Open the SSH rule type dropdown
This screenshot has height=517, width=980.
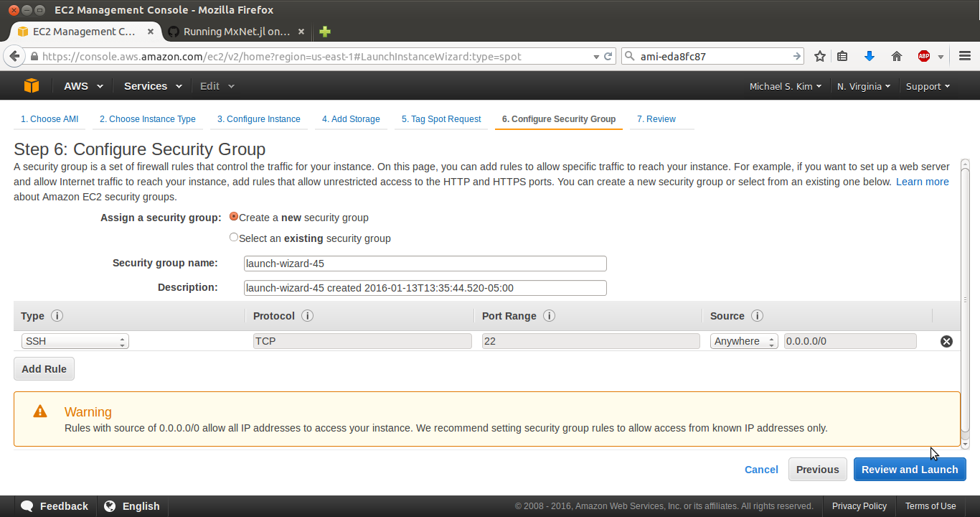coord(75,341)
